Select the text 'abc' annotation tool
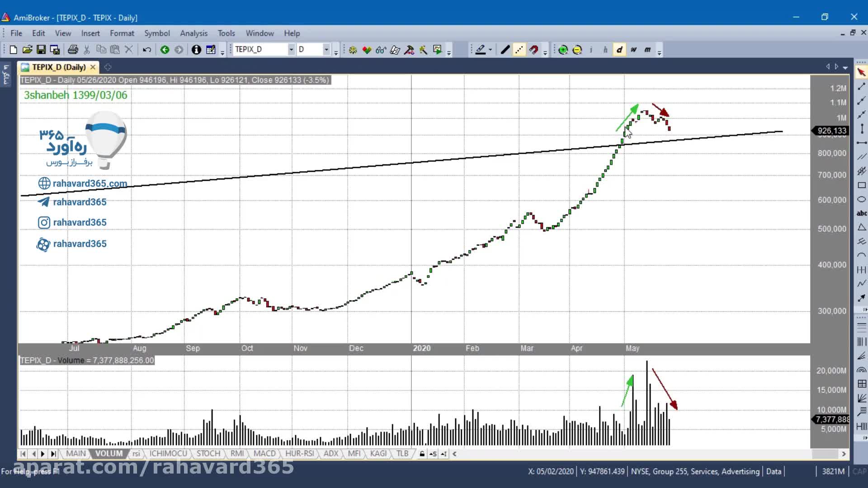 coord(862,213)
